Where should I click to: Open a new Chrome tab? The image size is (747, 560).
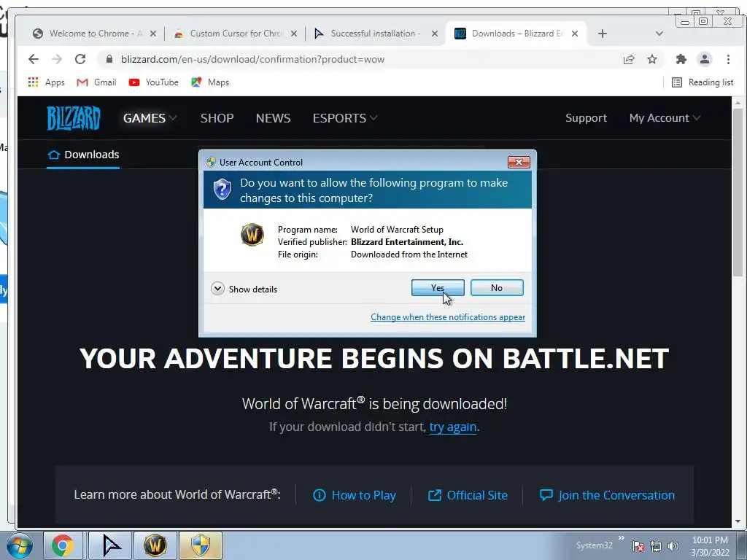coord(602,34)
